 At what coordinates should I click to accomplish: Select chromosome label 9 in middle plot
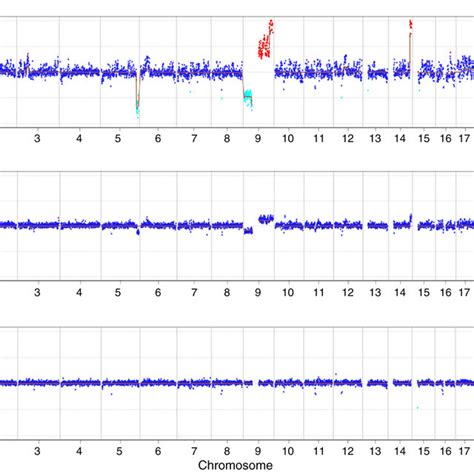click(258, 293)
